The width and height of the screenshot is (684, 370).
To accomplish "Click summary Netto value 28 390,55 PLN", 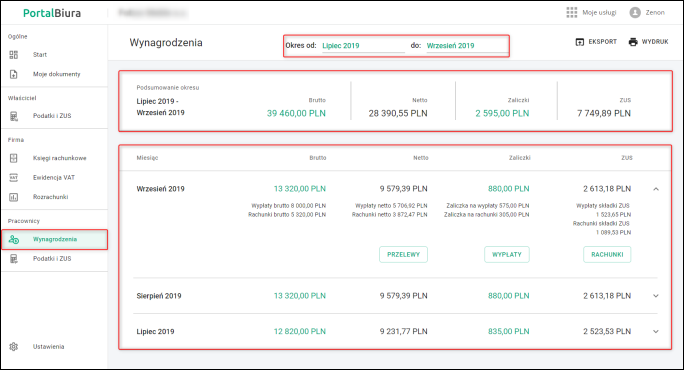I will tap(398, 113).
